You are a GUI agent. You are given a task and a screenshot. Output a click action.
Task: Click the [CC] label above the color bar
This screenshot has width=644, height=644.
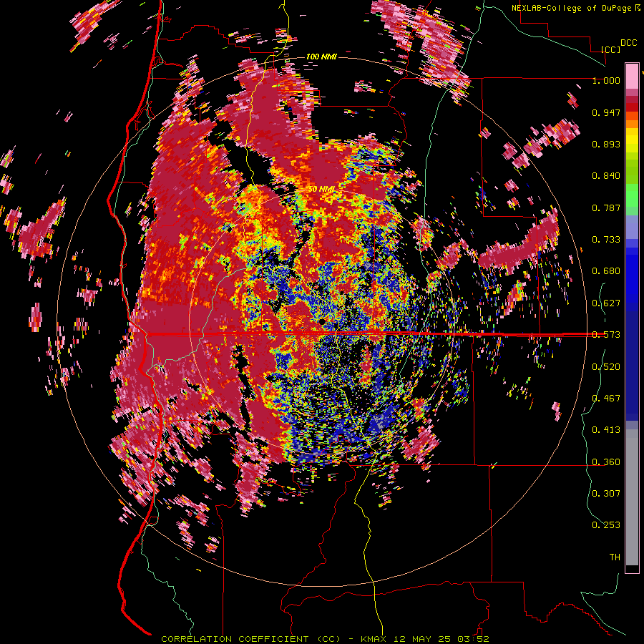(611, 49)
